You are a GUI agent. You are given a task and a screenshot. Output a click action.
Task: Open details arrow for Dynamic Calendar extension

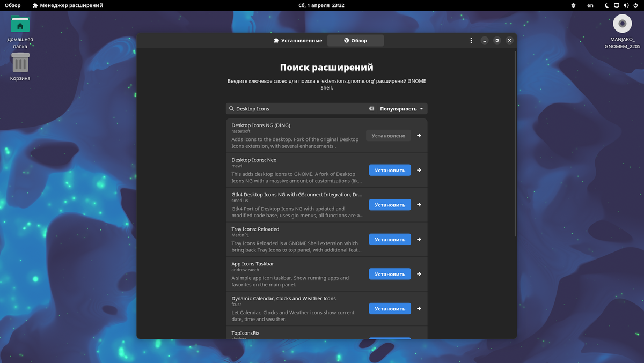(419, 309)
